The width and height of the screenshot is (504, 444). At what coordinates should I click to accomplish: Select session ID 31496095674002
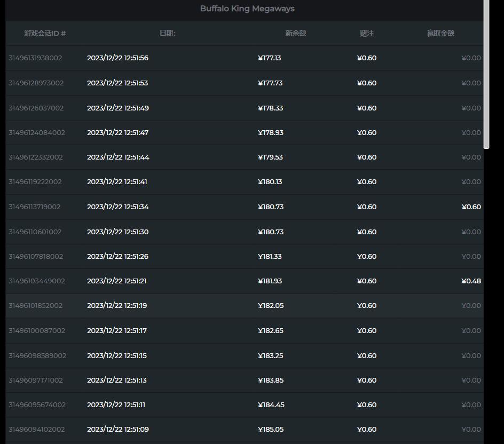click(37, 405)
